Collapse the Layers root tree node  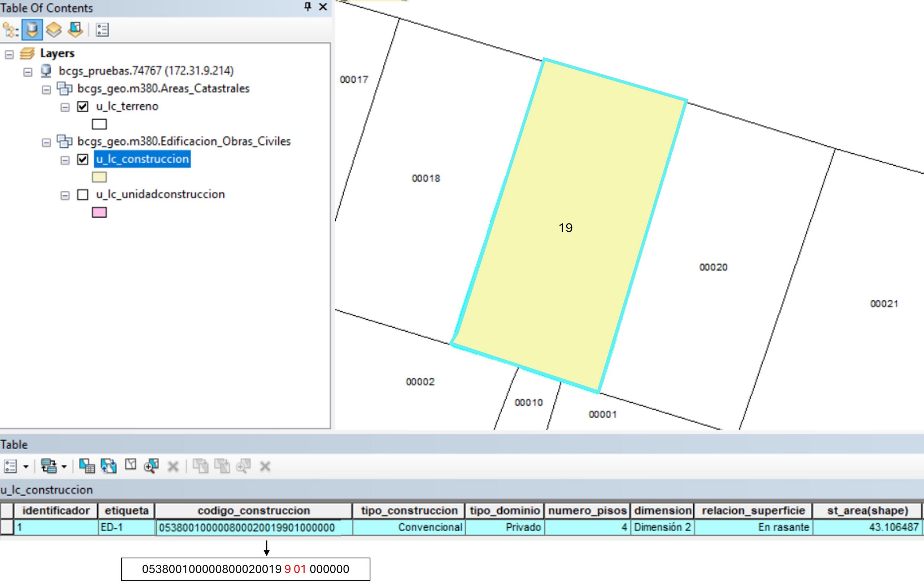point(9,55)
